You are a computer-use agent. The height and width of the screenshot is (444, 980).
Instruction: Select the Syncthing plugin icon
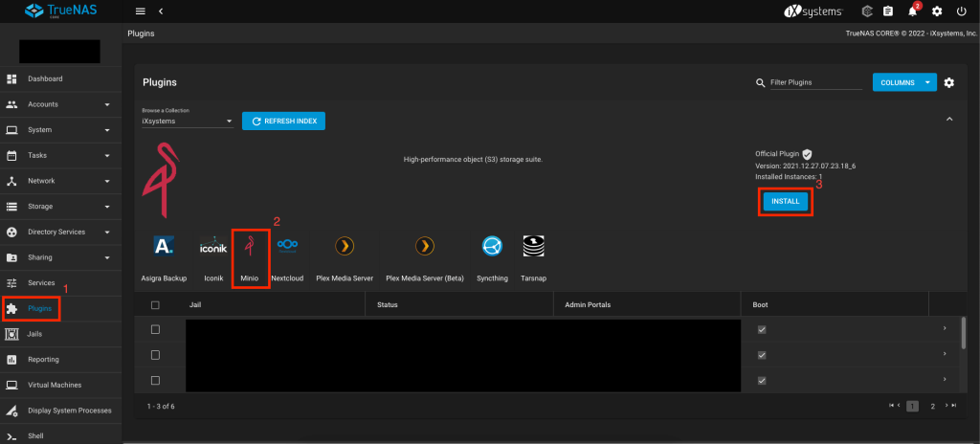(x=492, y=246)
